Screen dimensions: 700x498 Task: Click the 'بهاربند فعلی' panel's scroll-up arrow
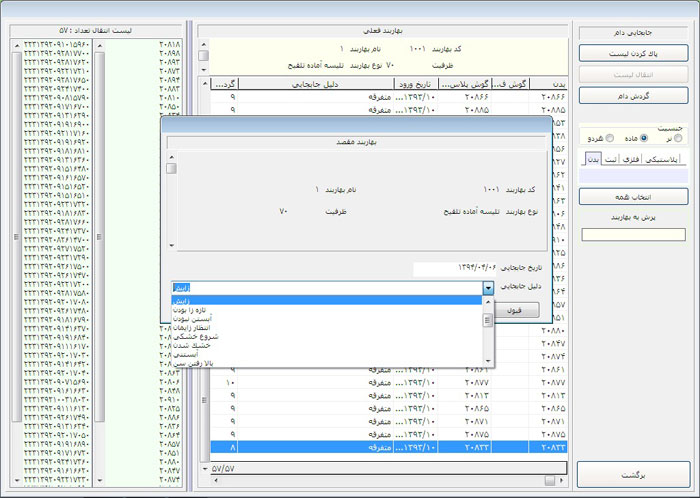pyautogui.click(x=204, y=44)
